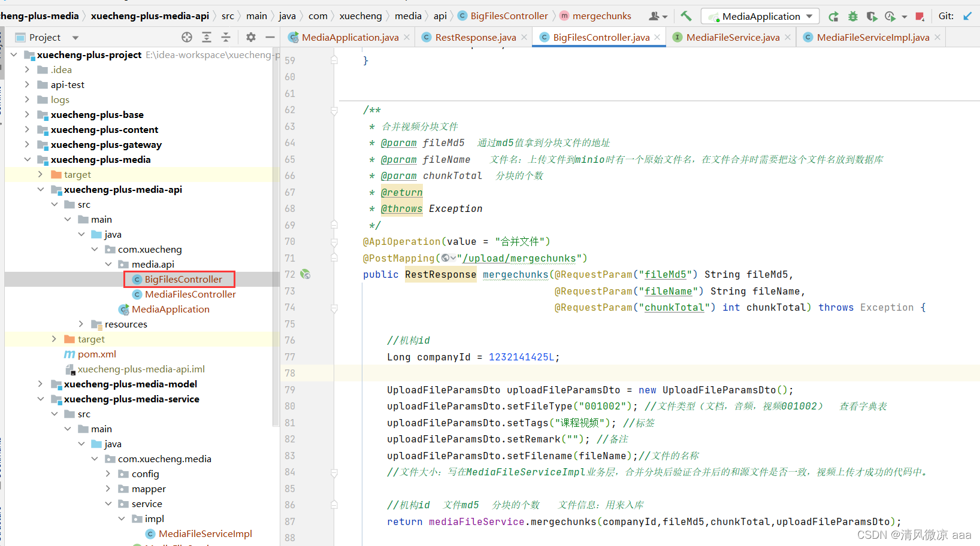
Task: Click the /upload/mergechunks URL link
Action: pyautogui.click(x=519, y=258)
